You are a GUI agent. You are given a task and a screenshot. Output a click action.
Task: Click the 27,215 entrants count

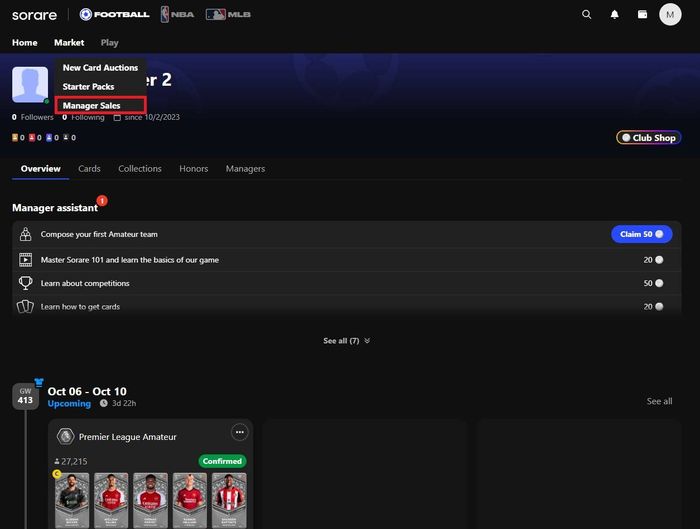coord(71,461)
